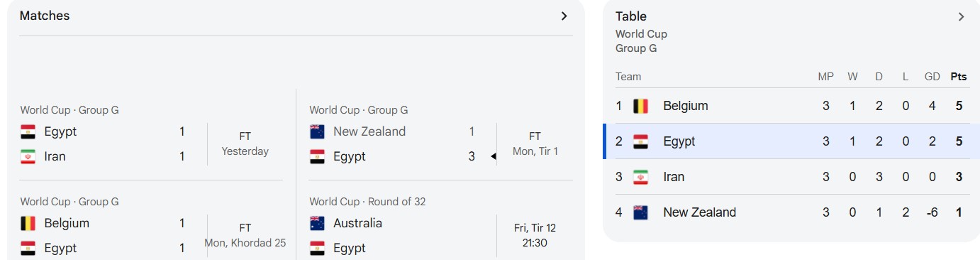Expand the Matches section chevron arrow
This screenshot has width=980, height=260.
coord(564,16)
